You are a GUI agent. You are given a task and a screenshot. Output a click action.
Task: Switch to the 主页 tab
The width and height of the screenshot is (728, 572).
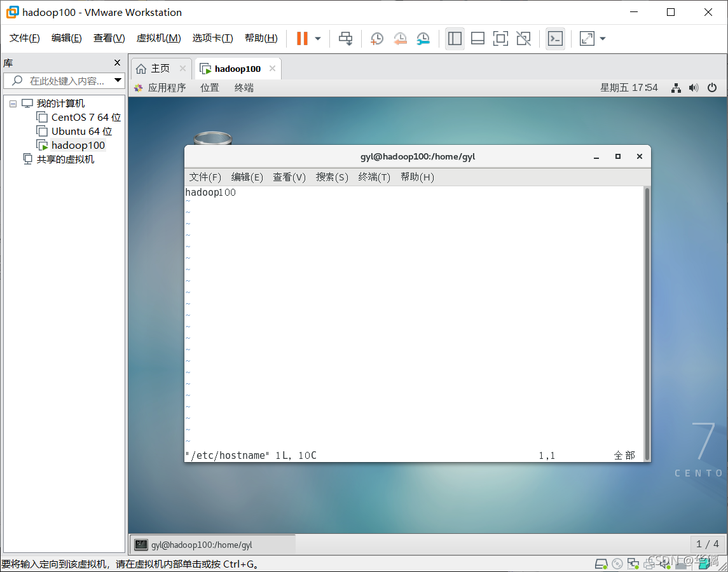coord(160,68)
